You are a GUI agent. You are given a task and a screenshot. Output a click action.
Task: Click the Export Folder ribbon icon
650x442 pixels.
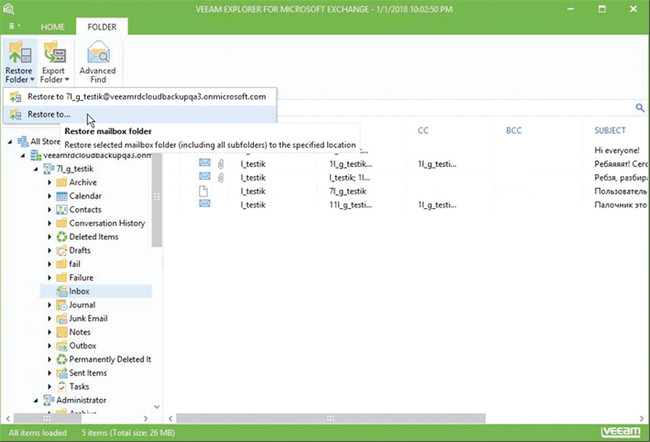point(54,53)
